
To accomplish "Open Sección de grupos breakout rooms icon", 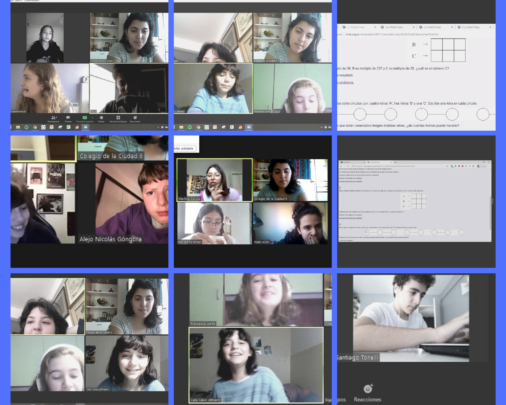I will (118, 118).
